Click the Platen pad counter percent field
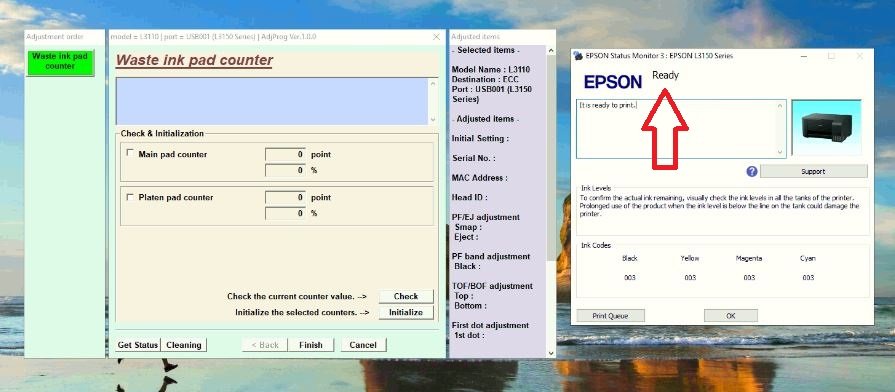 click(x=285, y=213)
